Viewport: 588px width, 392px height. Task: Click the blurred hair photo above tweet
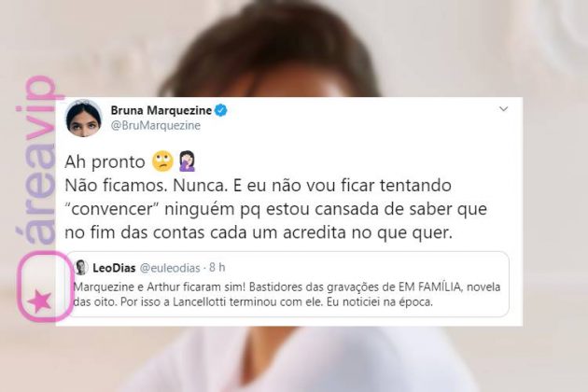click(268, 49)
